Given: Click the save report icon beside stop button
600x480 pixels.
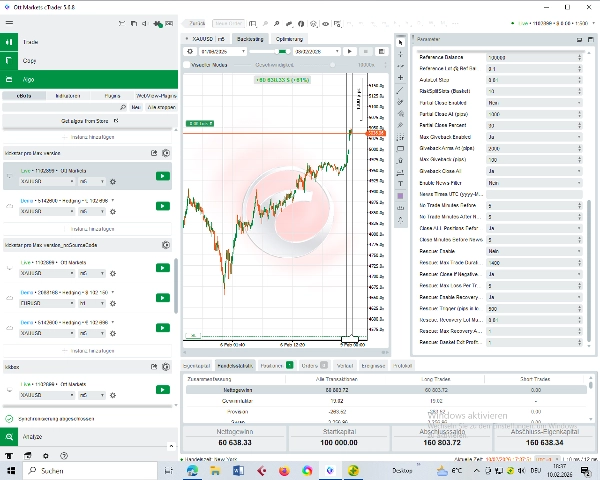Looking at the screenshot, I should pyautogui.click(x=381, y=51).
